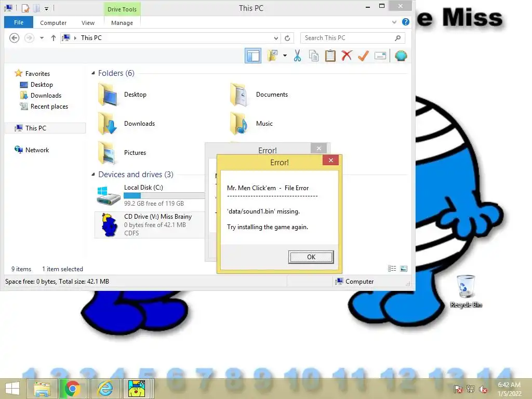Select Recent places under Favorites
Image resolution: width=532 pixels, height=399 pixels.
(49, 106)
